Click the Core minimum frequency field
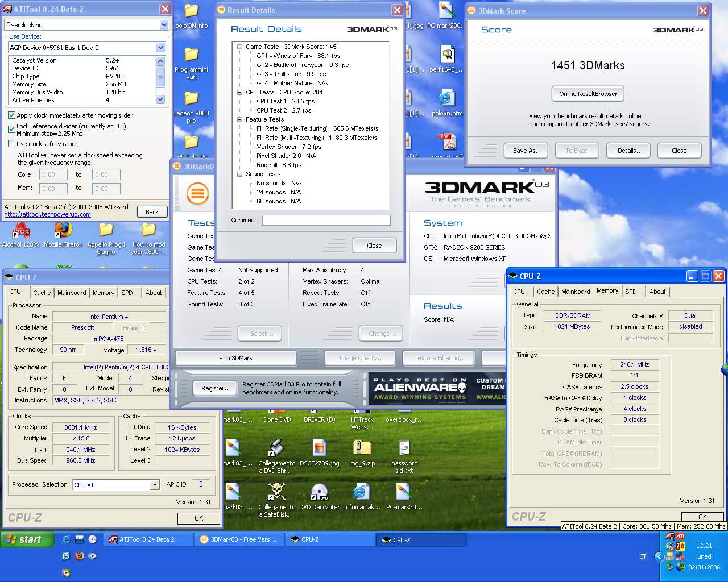Screen dimensions: 728x582 pyautogui.click(x=53, y=175)
